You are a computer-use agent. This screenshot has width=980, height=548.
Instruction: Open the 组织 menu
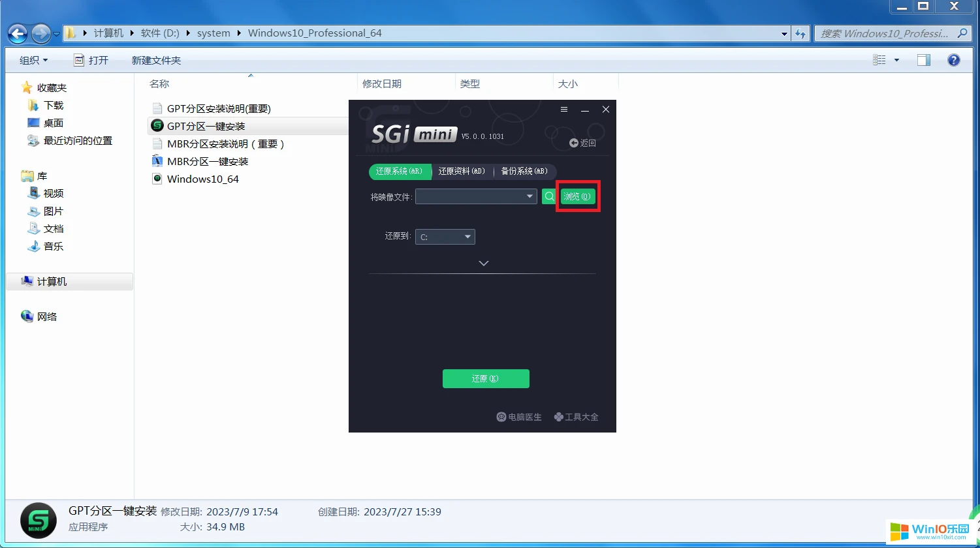point(34,60)
